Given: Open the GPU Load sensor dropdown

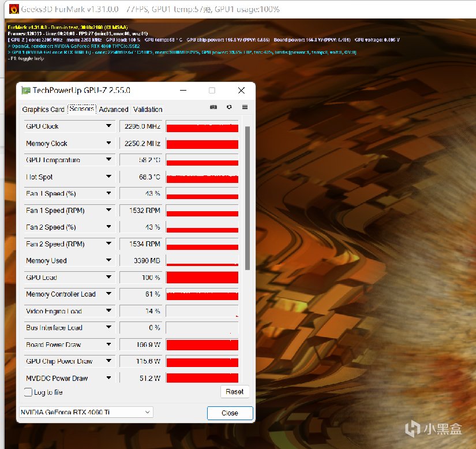Looking at the screenshot, I should pos(108,277).
